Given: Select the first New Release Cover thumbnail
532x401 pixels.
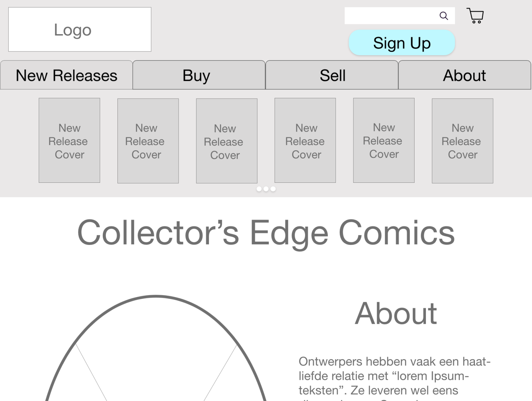Looking at the screenshot, I should pos(69,140).
